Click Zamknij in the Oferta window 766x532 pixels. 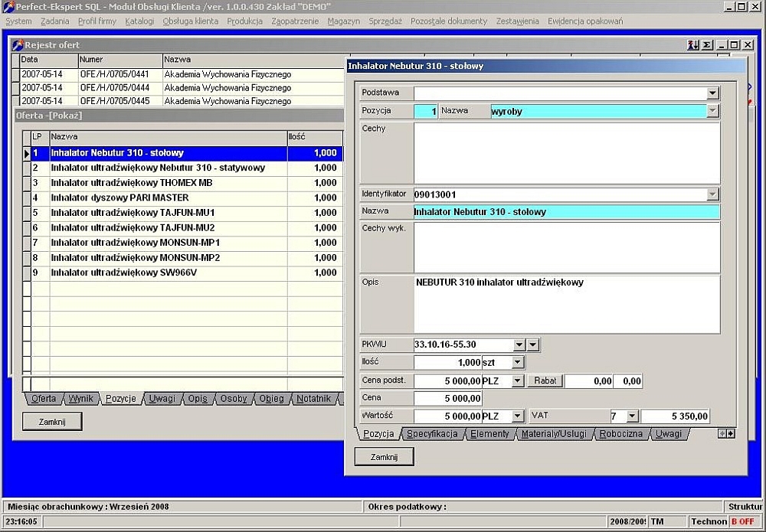pyautogui.click(x=52, y=422)
